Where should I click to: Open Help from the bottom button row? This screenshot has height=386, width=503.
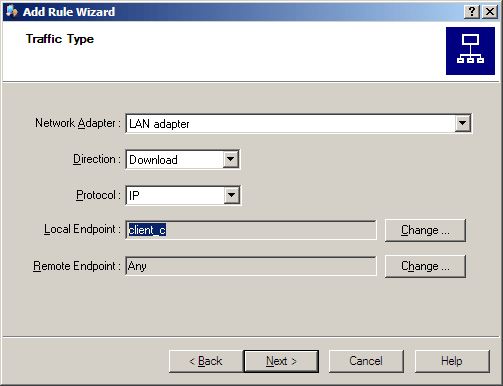click(x=452, y=361)
